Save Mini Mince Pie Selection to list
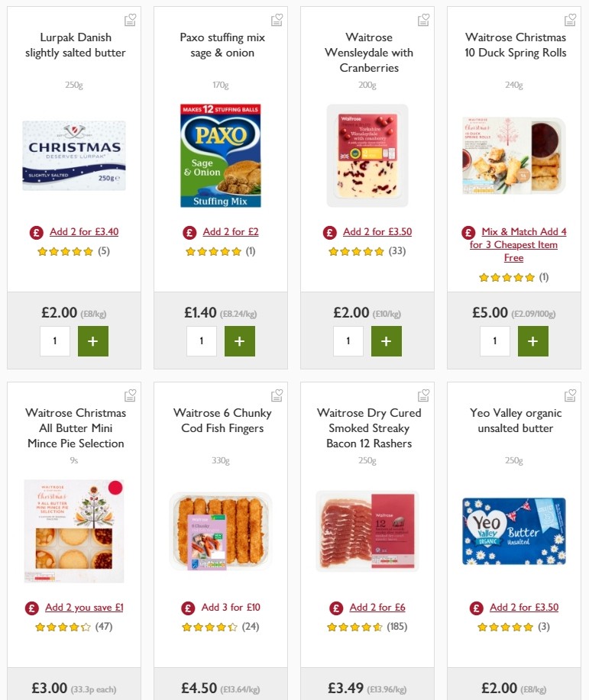Viewport: 589px width, 700px height. pyautogui.click(x=130, y=395)
